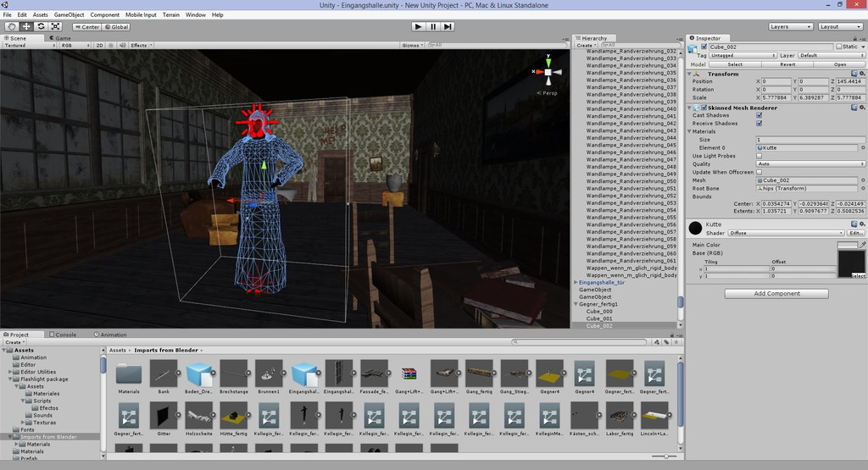Toggle the Static checkbox
This screenshot has height=470, width=868.
tap(837, 47)
